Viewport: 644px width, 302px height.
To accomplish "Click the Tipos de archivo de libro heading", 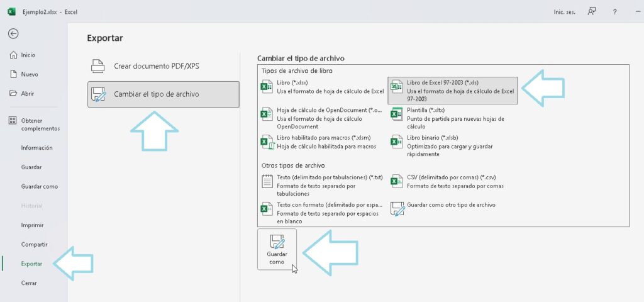I will pyautogui.click(x=297, y=70).
